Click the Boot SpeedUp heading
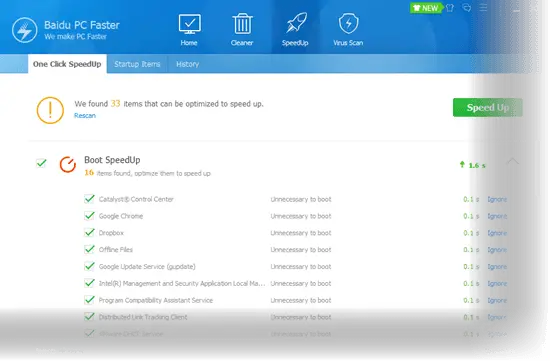This screenshot has height=361, width=550. (112, 160)
